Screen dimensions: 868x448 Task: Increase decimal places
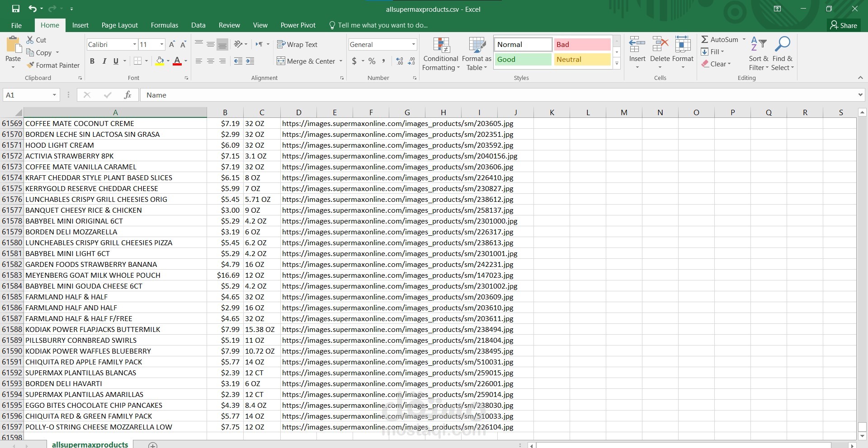click(400, 61)
